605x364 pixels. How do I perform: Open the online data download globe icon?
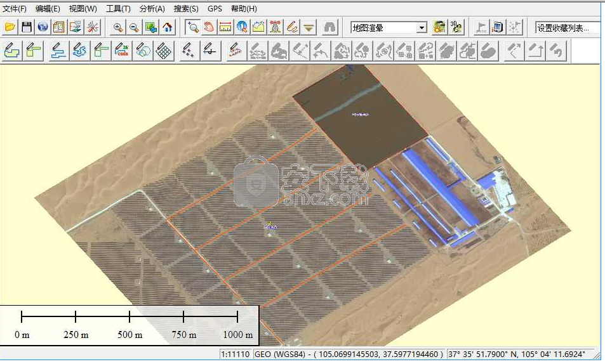pyautogui.click(x=43, y=27)
